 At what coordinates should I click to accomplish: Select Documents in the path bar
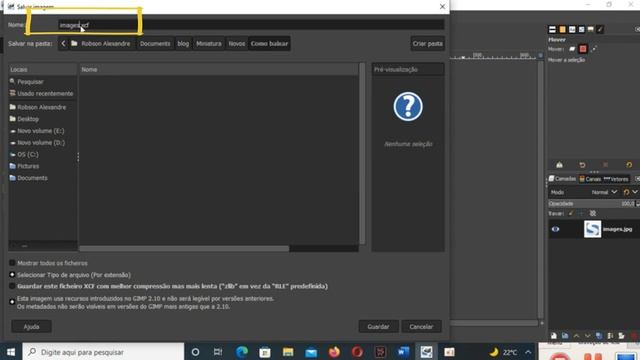pos(155,43)
